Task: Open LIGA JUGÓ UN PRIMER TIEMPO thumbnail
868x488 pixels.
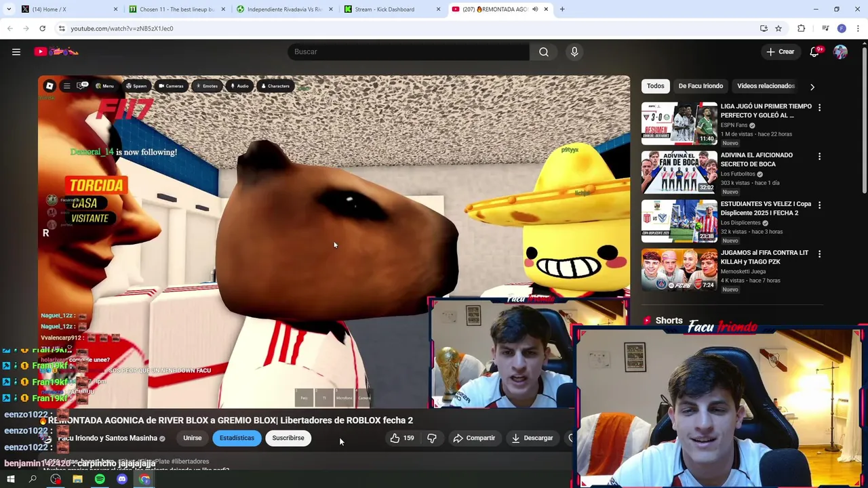Action: [679, 123]
